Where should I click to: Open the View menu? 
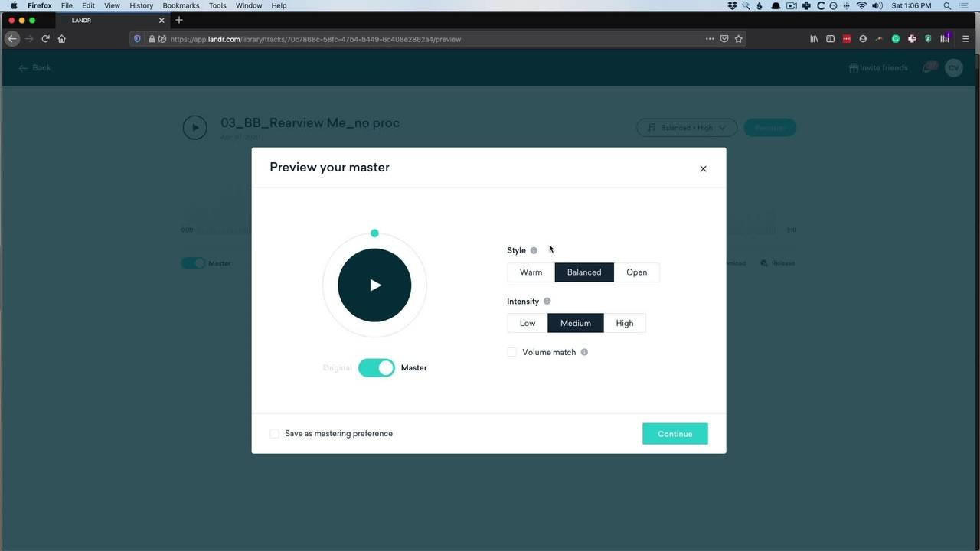coord(112,5)
